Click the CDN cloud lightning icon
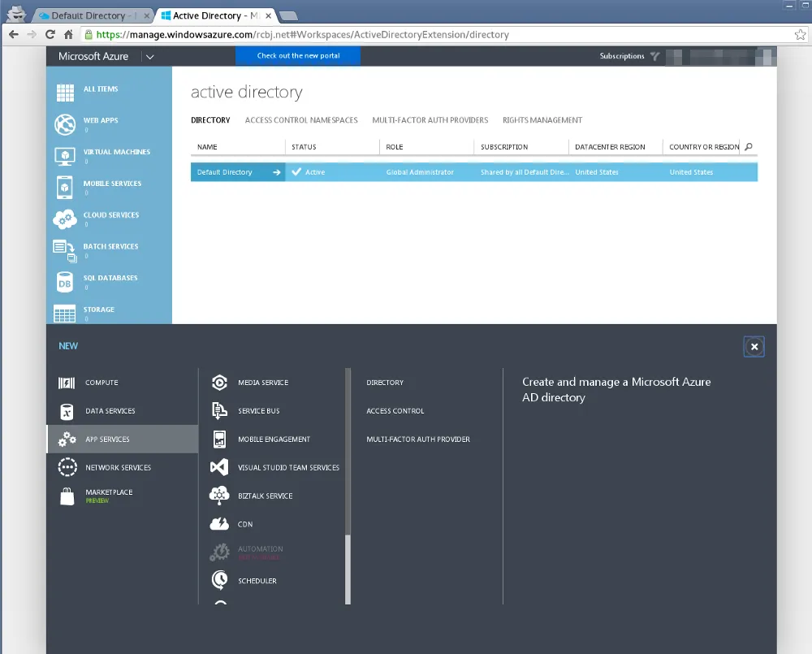 click(x=219, y=524)
